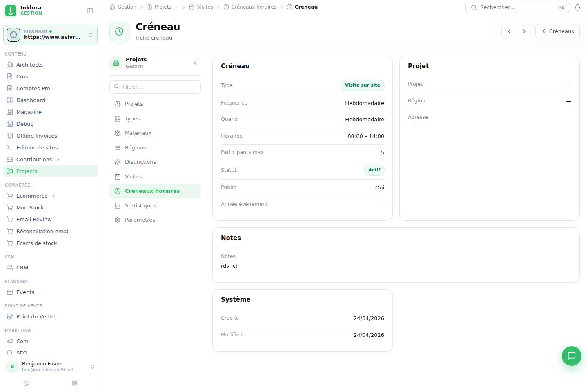
Task: Open CRM in sidebar
Action: pyautogui.click(x=50, y=267)
